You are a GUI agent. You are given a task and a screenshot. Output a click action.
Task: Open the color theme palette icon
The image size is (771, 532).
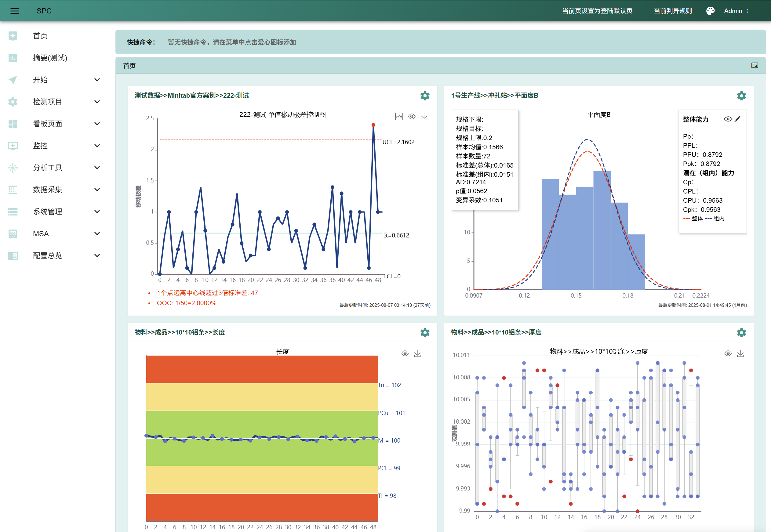pos(710,11)
